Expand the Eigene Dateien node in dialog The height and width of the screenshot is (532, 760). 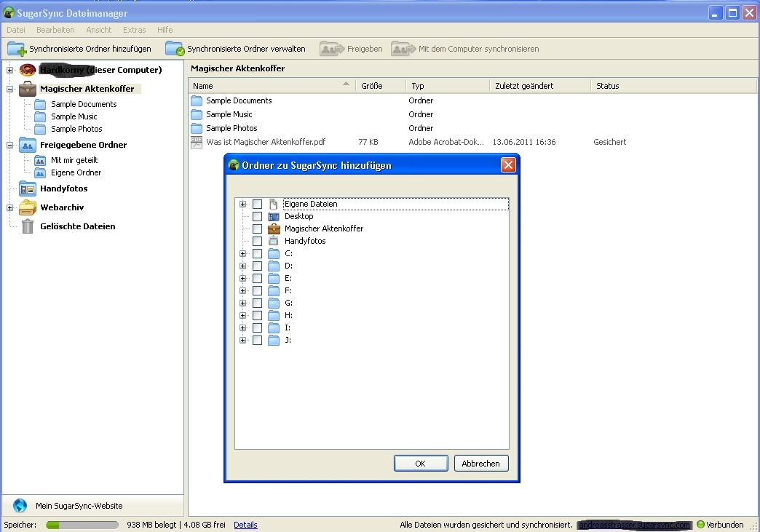coord(243,204)
